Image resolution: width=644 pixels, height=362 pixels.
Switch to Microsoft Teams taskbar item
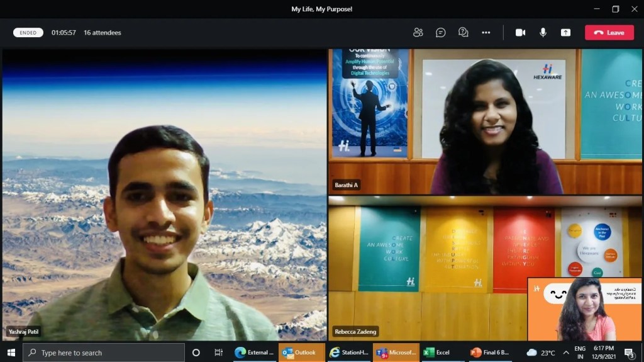tap(396, 353)
